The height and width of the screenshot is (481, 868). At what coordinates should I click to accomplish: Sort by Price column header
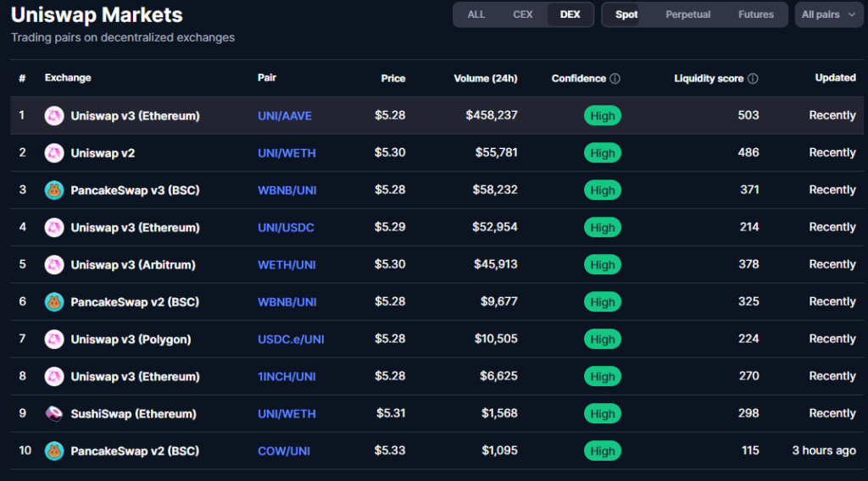(x=393, y=79)
